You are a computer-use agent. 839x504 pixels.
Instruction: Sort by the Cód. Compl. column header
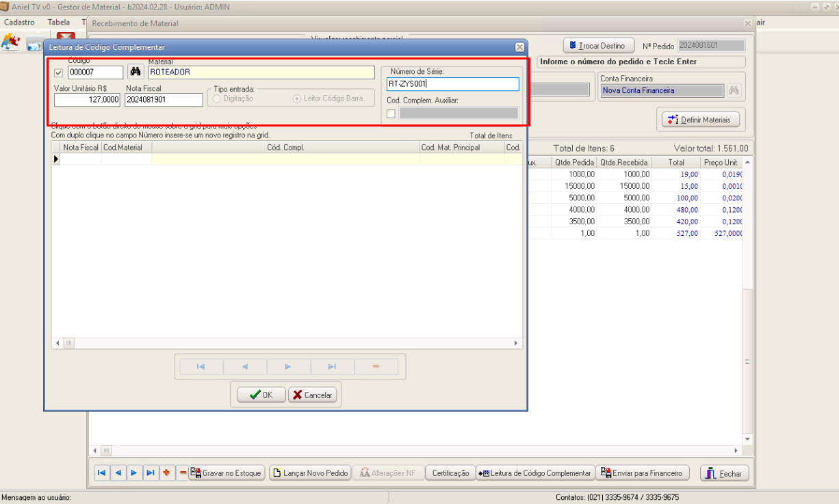(285, 147)
